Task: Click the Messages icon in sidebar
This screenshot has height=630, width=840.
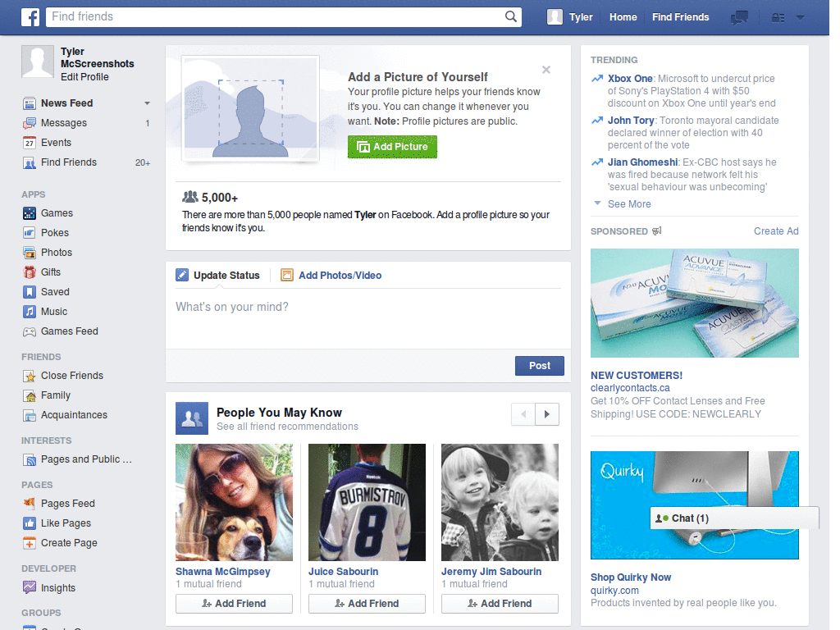Action: tap(30, 123)
